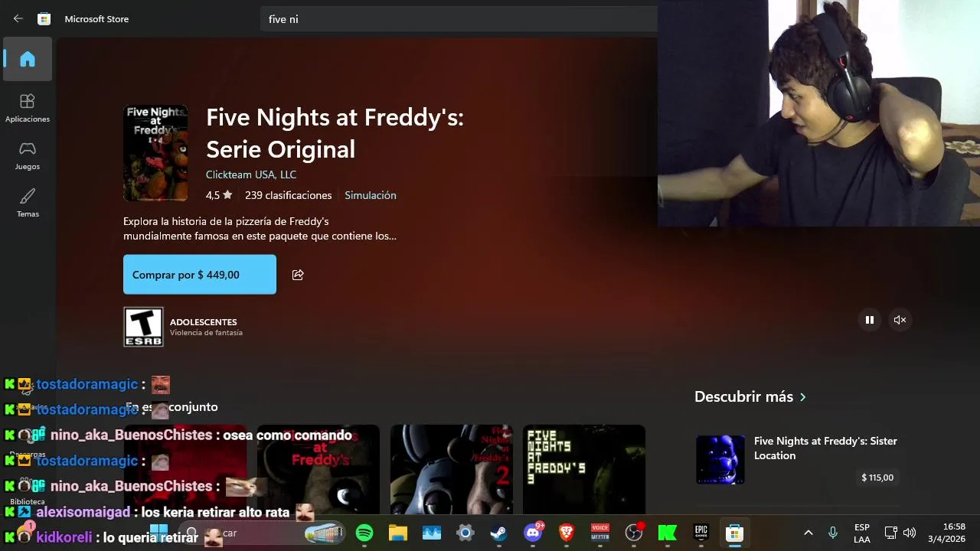Open Biblioteca in the sidebar
The width and height of the screenshot is (980, 551).
(x=28, y=490)
